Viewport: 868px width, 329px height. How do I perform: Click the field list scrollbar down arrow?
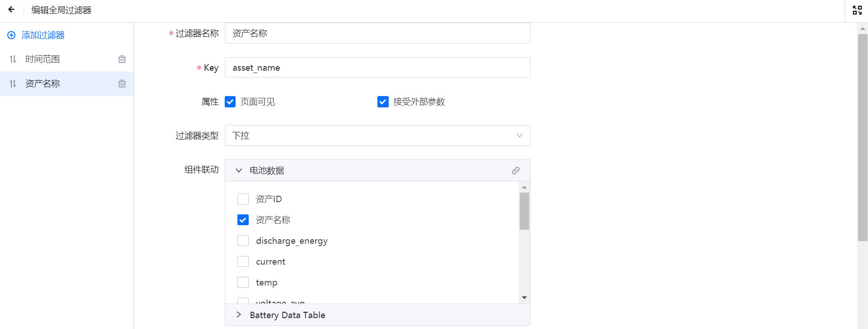point(524,298)
